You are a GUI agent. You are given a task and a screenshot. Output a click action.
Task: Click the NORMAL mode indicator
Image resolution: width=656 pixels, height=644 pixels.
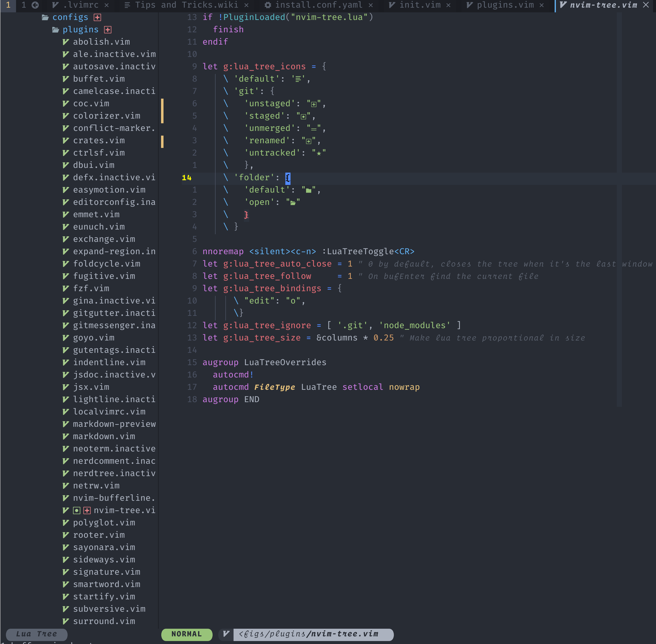186,634
